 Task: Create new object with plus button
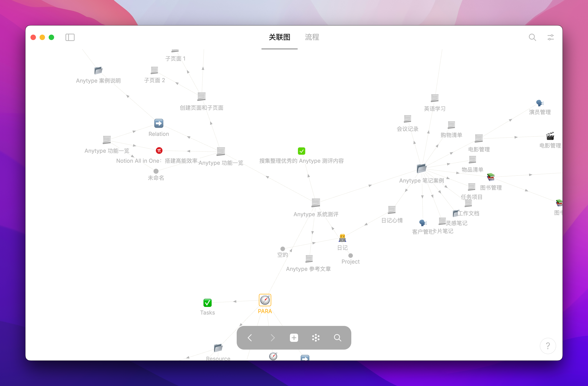(x=294, y=338)
